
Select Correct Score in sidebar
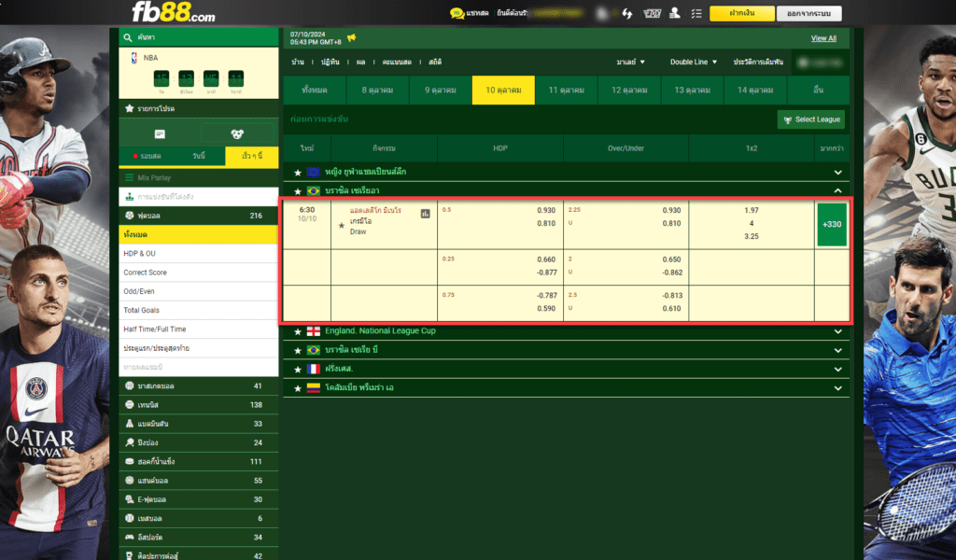click(199, 273)
